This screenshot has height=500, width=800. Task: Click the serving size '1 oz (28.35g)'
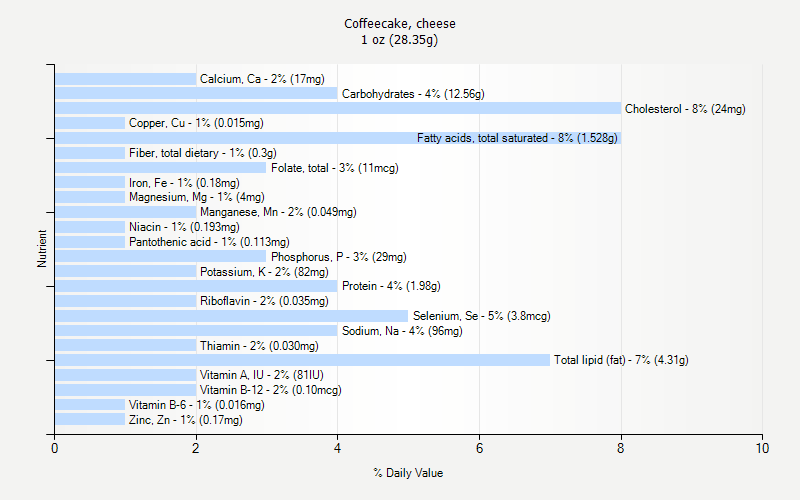(399, 40)
